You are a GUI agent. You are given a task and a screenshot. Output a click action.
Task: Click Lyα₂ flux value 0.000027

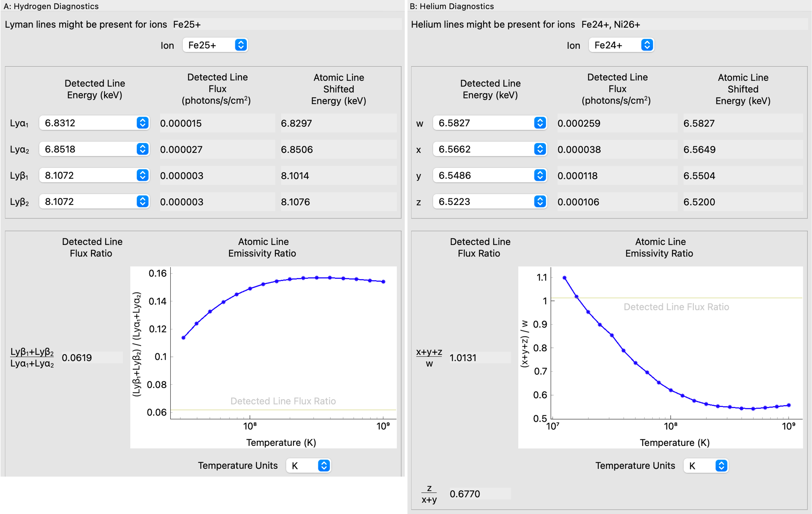pos(217,149)
